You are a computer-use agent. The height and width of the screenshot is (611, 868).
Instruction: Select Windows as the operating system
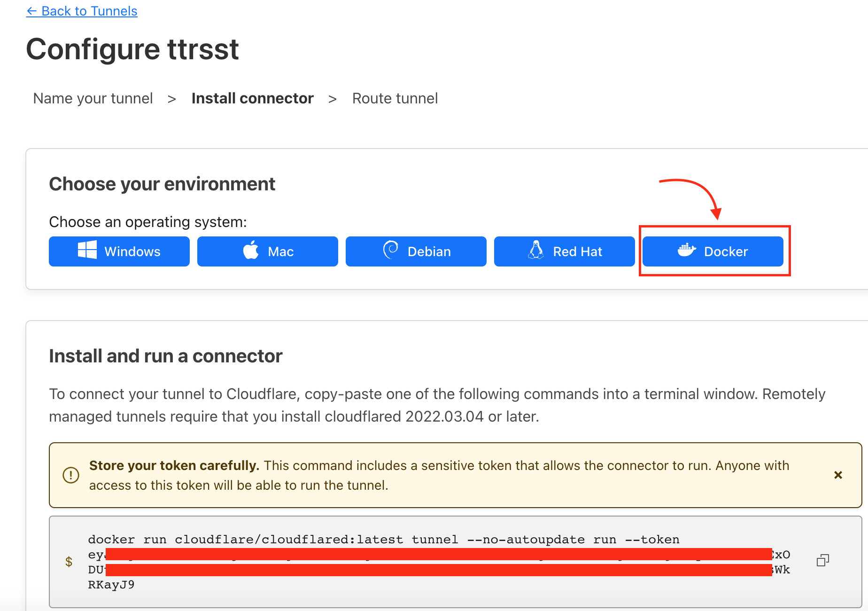pyautogui.click(x=119, y=251)
